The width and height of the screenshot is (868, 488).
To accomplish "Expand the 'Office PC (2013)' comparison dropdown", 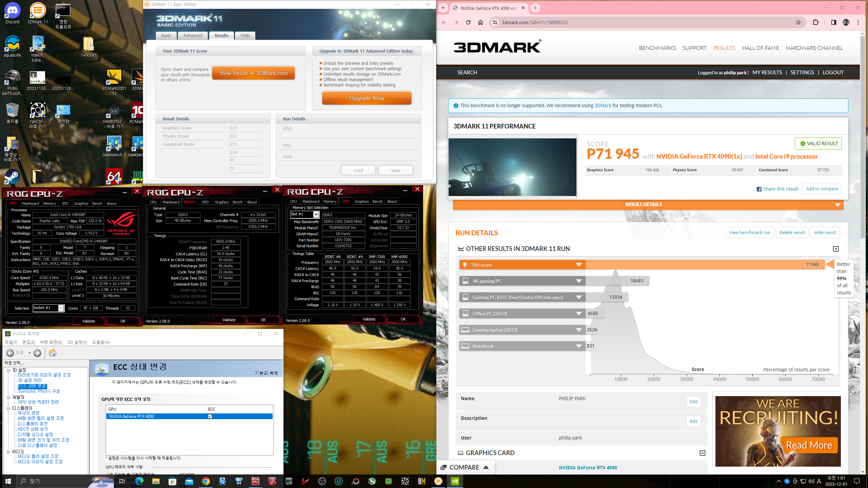I will point(578,313).
